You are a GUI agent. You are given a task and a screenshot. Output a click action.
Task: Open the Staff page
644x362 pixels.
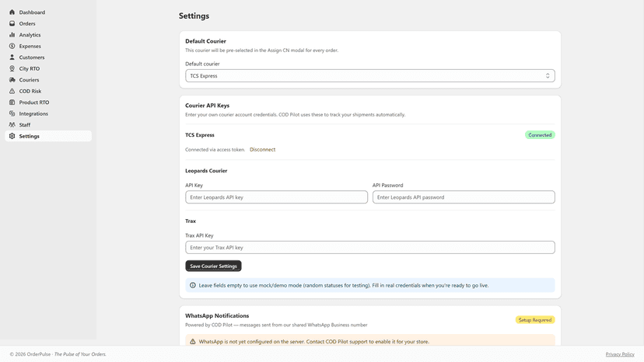click(48, 125)
